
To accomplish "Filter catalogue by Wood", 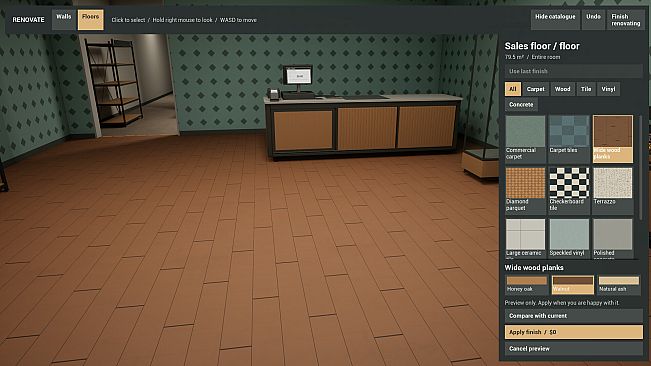I will click(x=563, y=89).
